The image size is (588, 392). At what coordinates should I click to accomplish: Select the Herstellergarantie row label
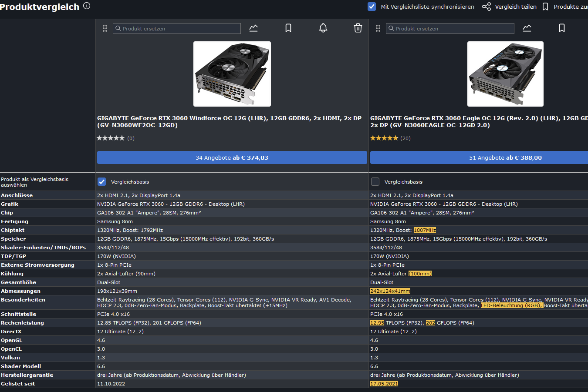[x=27, y=375]
